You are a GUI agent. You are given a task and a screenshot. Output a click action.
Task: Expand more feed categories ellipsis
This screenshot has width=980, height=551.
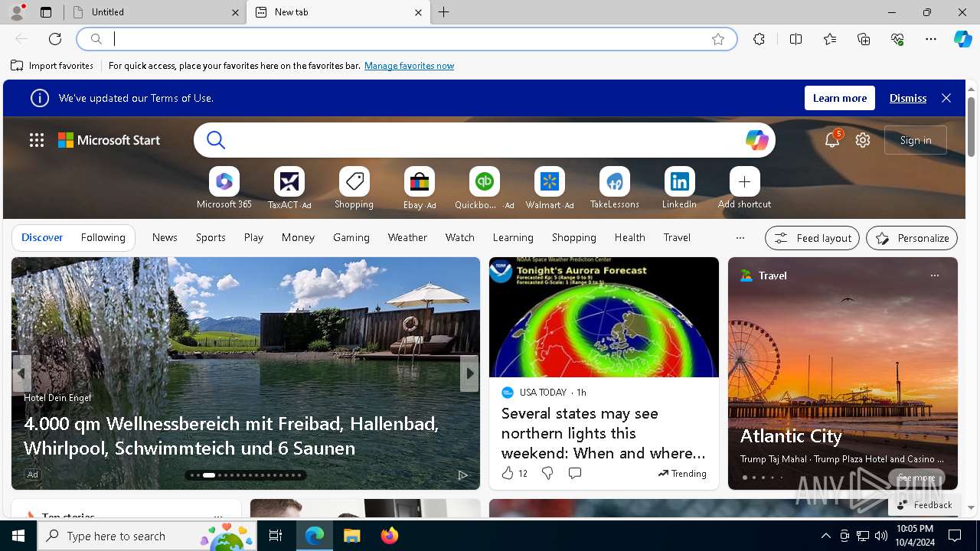(740, 238)
